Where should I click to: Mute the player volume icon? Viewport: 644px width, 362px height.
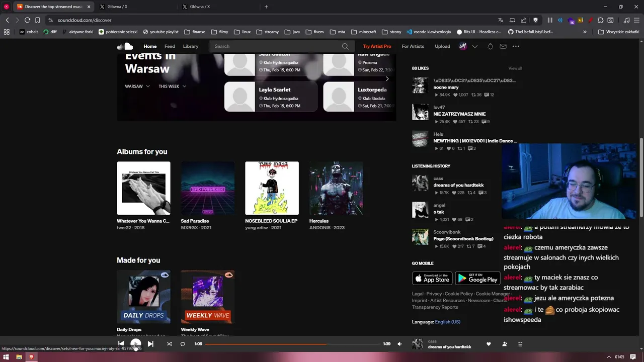click(399, 344)
